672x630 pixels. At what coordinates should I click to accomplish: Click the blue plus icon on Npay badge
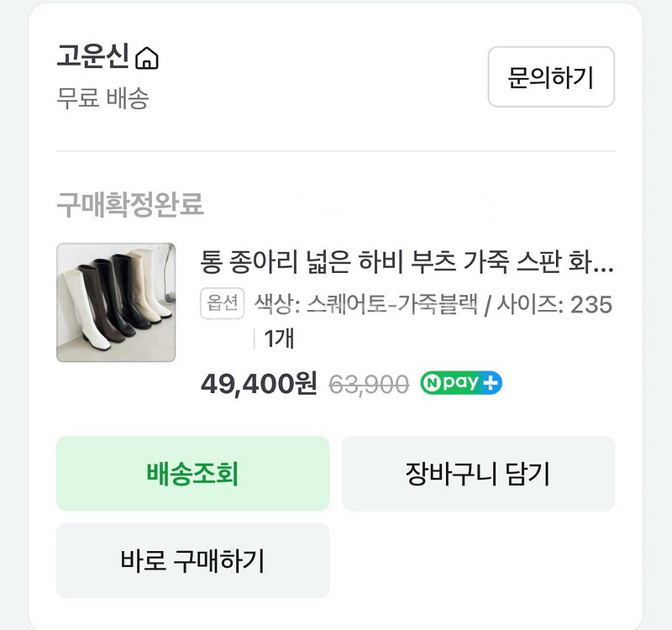click(491, 383)
